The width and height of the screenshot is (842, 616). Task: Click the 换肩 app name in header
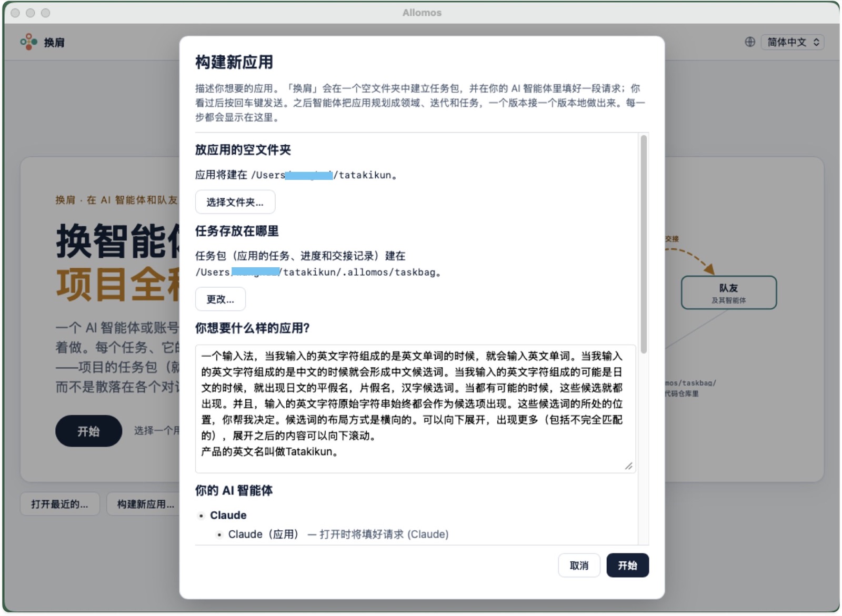click(54, 43)
